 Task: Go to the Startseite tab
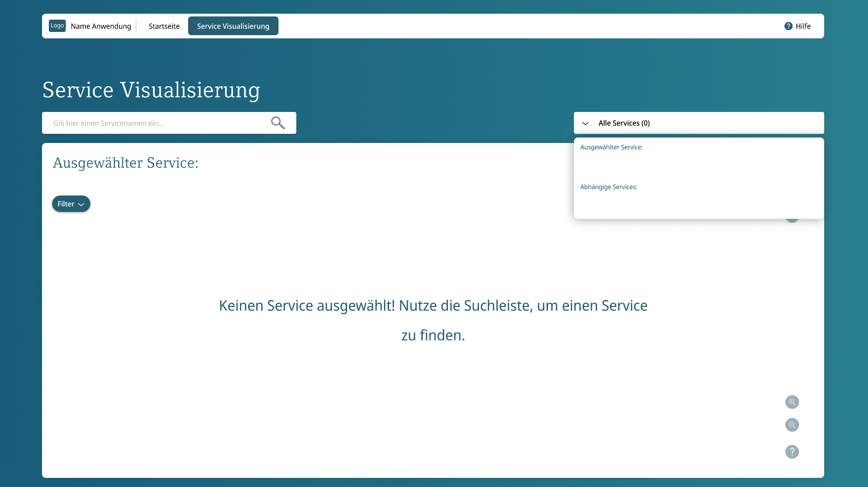point(164,26)
